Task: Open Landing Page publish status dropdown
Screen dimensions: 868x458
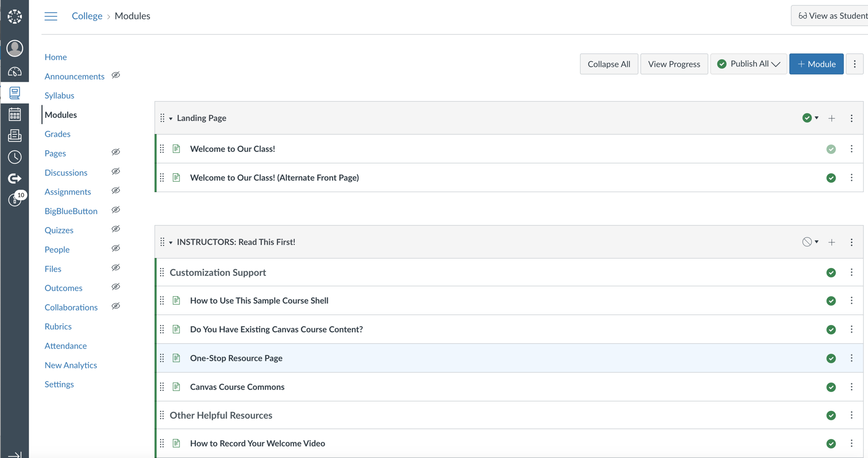Action: tap(810, 118)
